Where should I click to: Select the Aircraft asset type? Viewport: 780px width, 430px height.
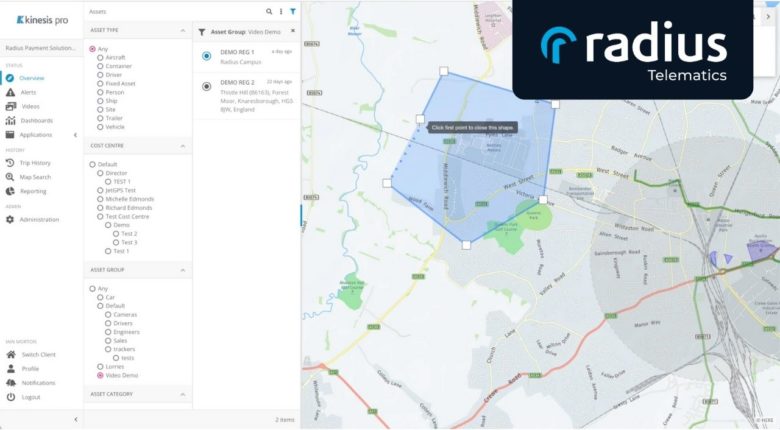[x=100, y=58]
